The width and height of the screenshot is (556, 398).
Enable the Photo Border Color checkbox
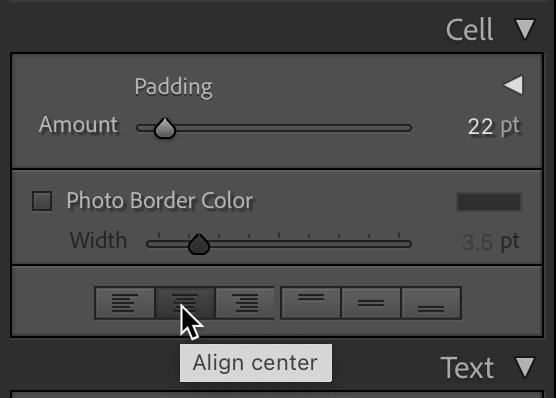coord(42,201)
